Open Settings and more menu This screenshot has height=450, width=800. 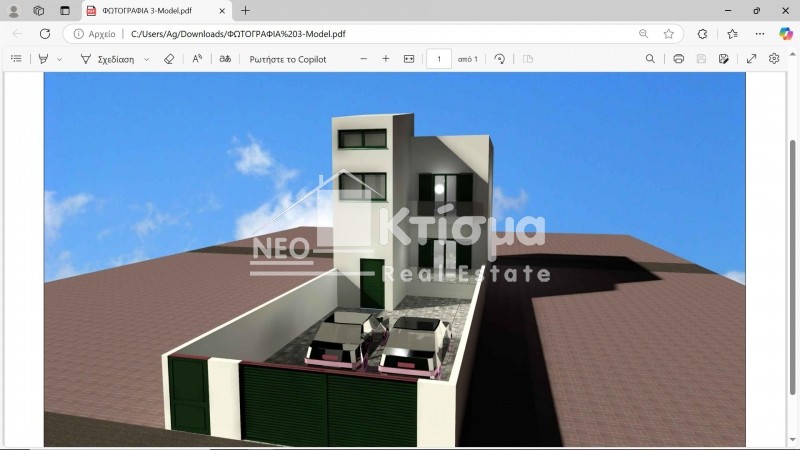point(760,34)
